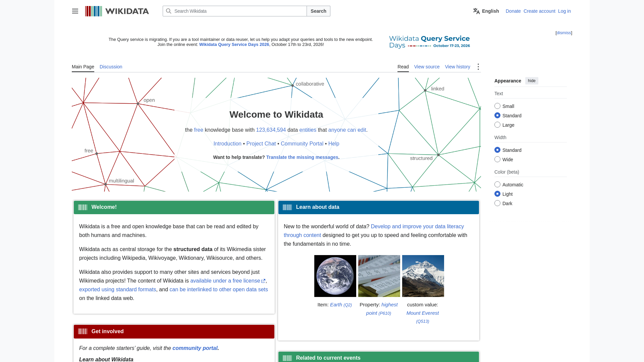Click the Log in link
This screenshot has width=644, height=362.
(x=564, y=11)
